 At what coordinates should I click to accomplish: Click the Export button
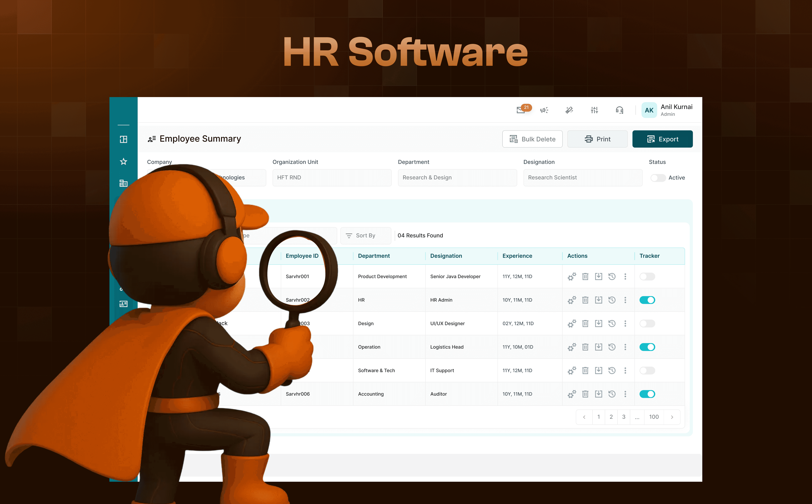click(x=662, y=139)
